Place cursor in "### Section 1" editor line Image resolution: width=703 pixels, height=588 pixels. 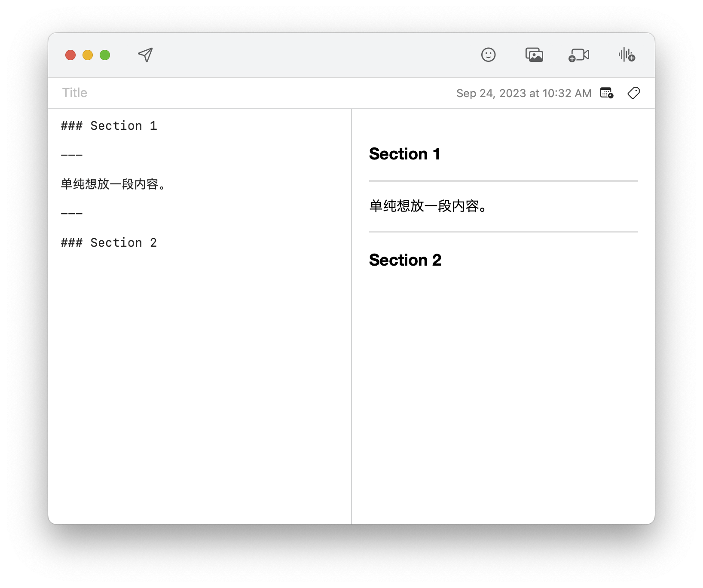(109, 126)
